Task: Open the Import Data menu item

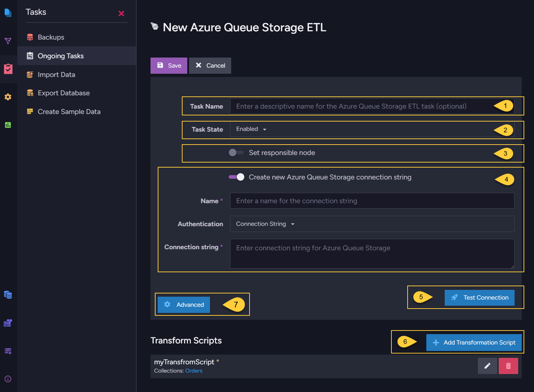Action: [x=77, y=74]
